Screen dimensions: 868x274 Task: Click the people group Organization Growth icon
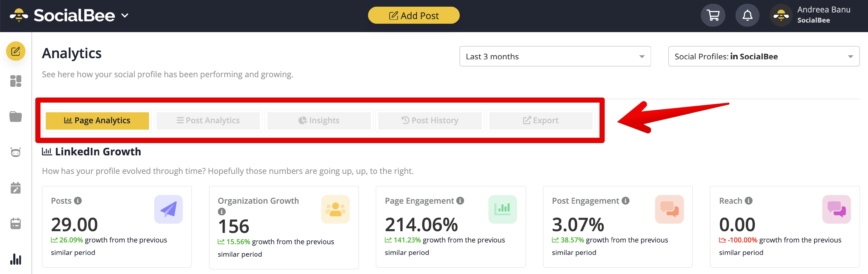(x=335, y=209)
